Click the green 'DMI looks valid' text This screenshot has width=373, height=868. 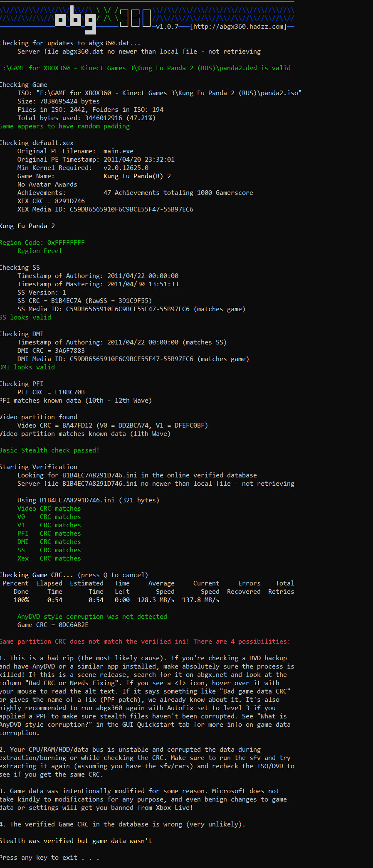click(27, 367)
